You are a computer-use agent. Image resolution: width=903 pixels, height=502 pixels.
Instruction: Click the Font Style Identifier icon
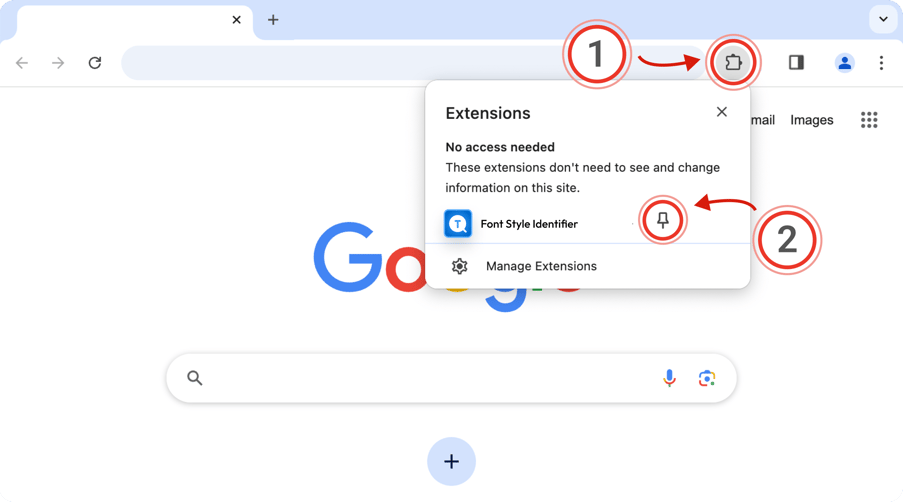pos(458,224)
